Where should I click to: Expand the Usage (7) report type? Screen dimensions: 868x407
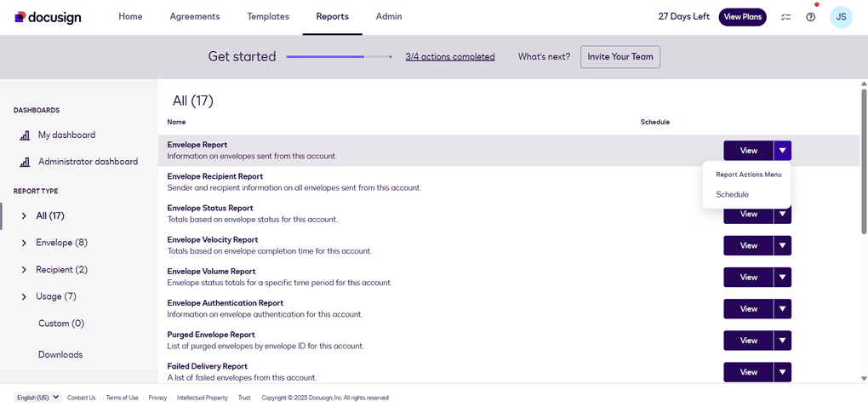24,297
